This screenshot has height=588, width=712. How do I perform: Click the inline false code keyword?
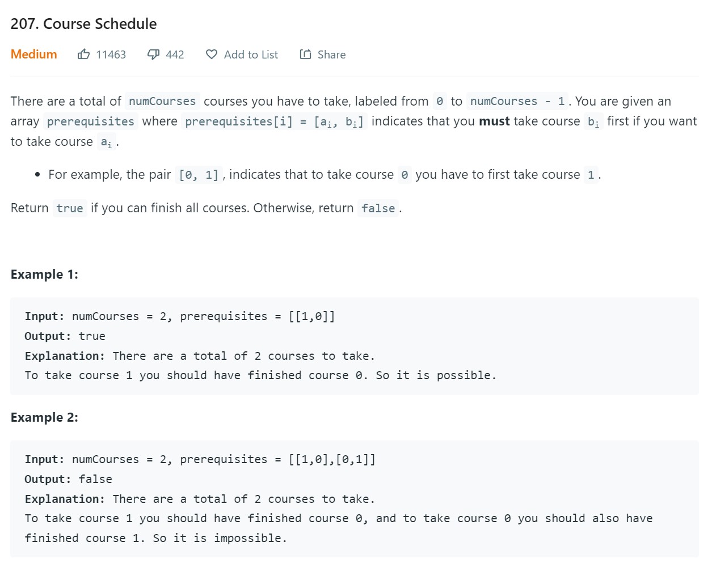click(378, 208)
